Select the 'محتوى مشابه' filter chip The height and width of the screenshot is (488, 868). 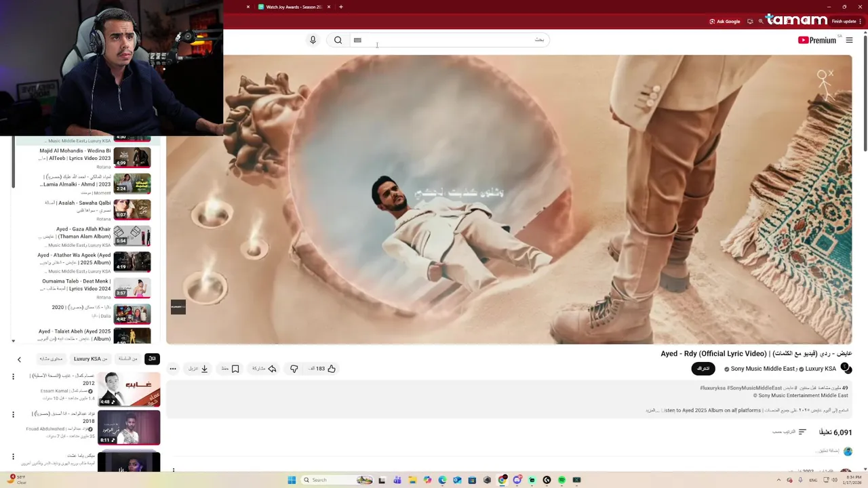50,359
